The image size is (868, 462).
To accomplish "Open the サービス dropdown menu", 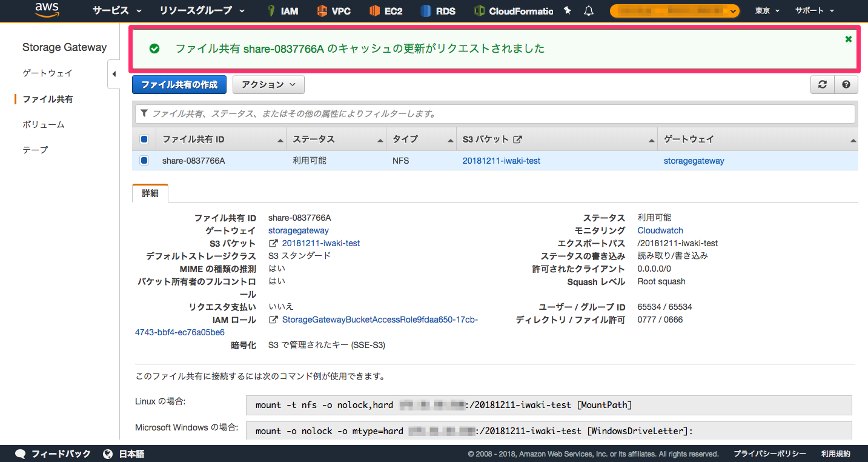I will 118,11.
